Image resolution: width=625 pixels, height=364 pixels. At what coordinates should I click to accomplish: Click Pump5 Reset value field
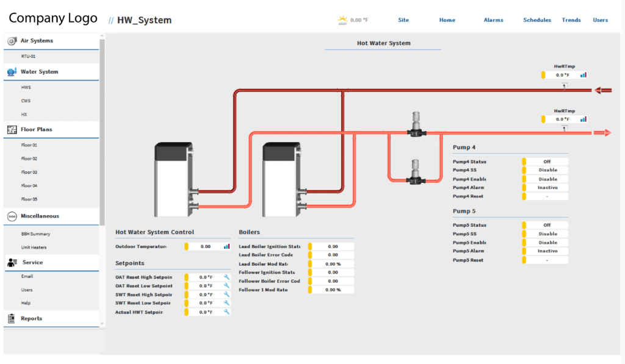pyautogui.click(x=547, y=260)
